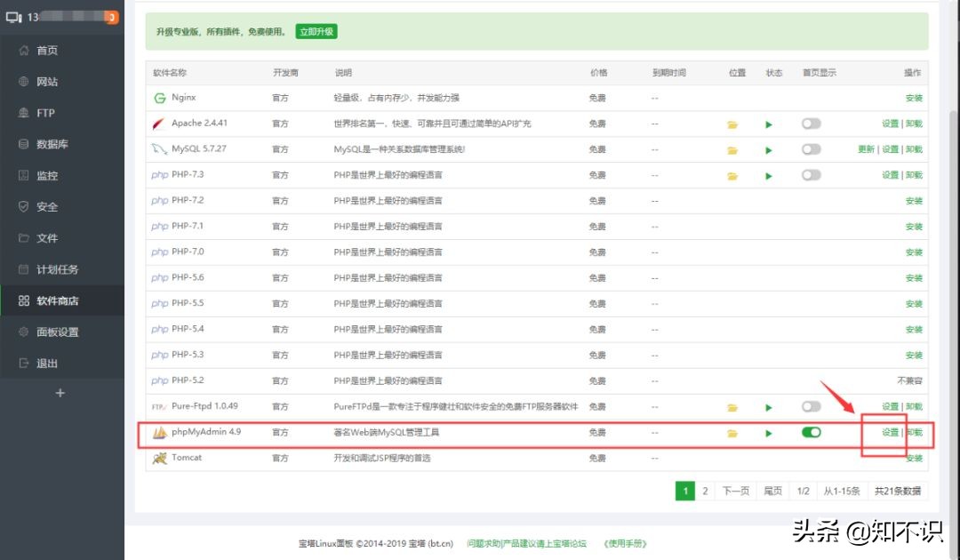The width and height of the screenshot is (960, 560).
Task: Open the PHP-7.3 folder location icon
Action: pyautogui.click(x=732, y=176)
